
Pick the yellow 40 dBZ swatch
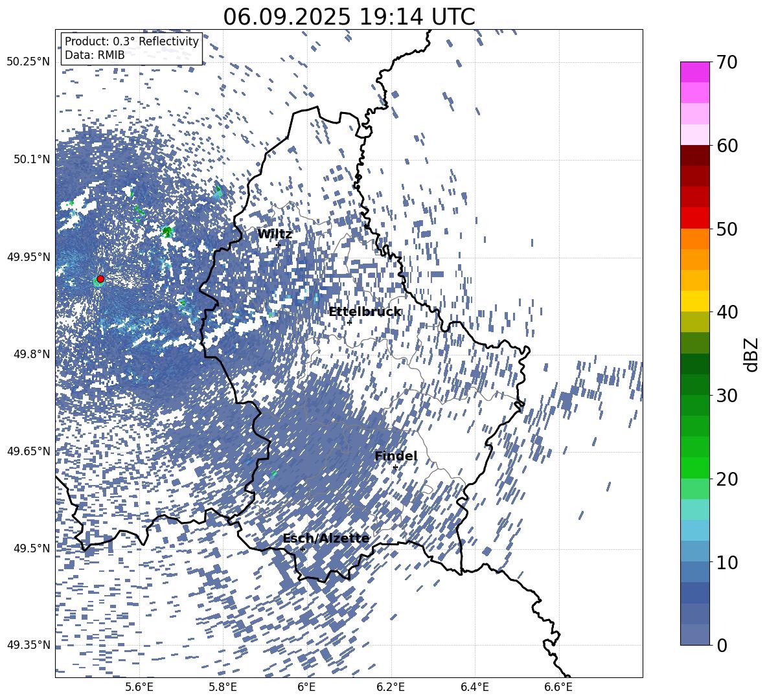pyautogui.click(x=694, y=301)
